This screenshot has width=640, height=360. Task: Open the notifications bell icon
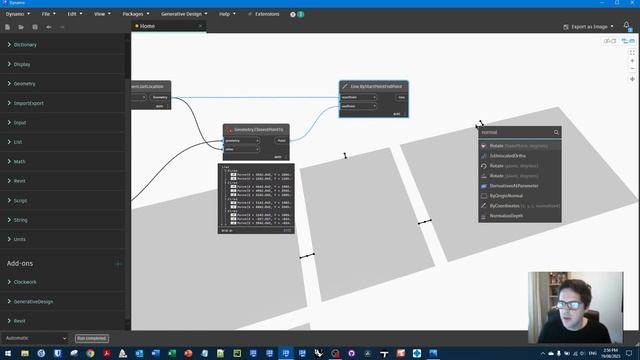click(x=627, y=25)
